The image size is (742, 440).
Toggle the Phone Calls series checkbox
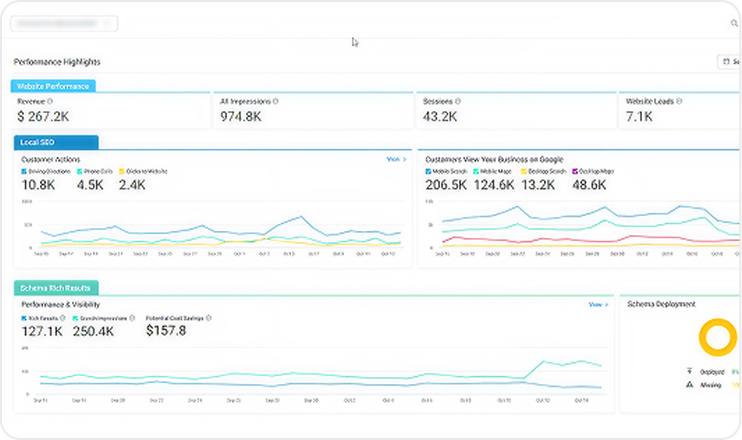(78, 172)
